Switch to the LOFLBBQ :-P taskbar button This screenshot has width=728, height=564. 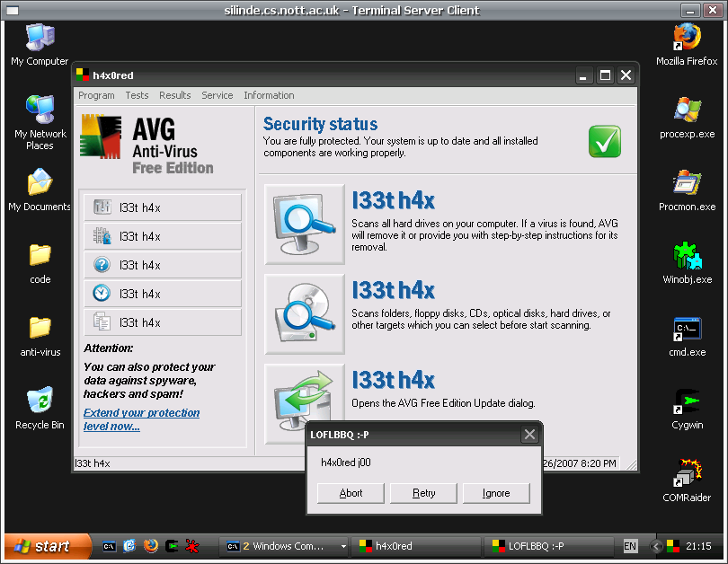click(x=548, y=546)
